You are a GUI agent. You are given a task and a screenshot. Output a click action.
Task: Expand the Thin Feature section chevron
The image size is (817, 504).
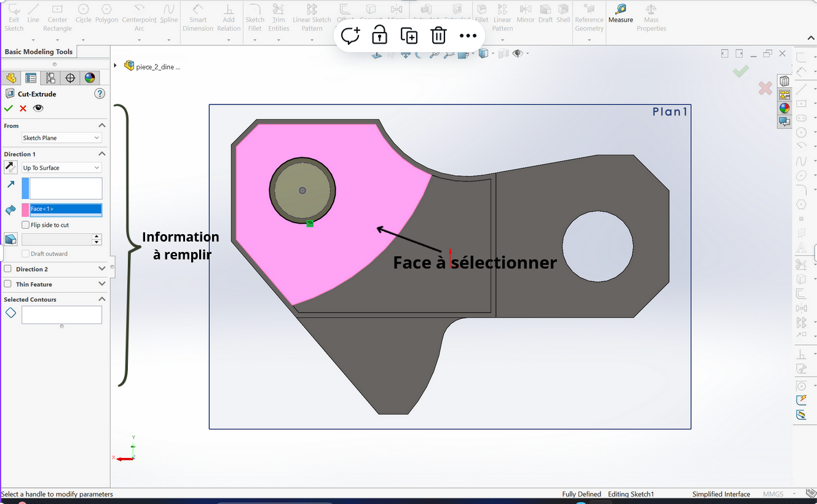point(102,284)
